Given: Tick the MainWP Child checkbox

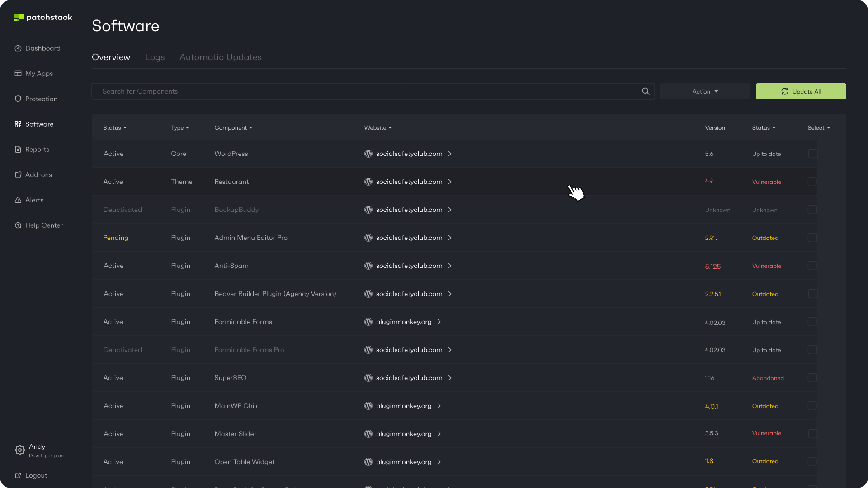Looking at the screenshot, I should point(812,406).
